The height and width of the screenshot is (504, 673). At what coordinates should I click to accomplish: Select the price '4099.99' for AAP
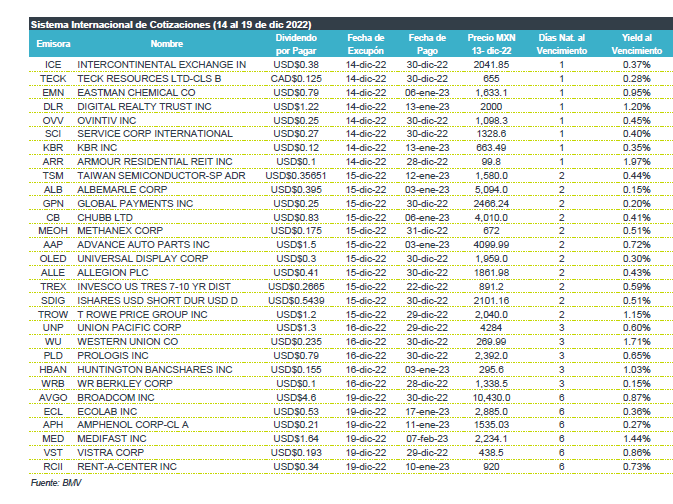pyautogui.click(x=491, y=245)
